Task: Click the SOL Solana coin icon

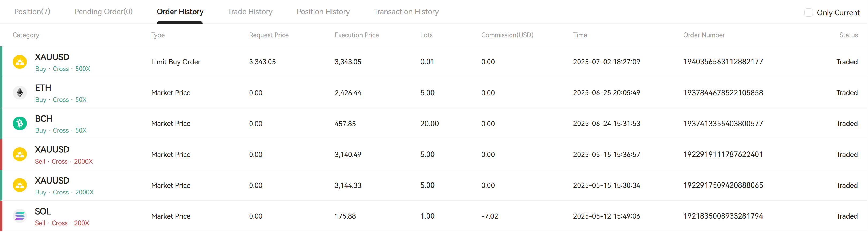Action: [20, 216]
